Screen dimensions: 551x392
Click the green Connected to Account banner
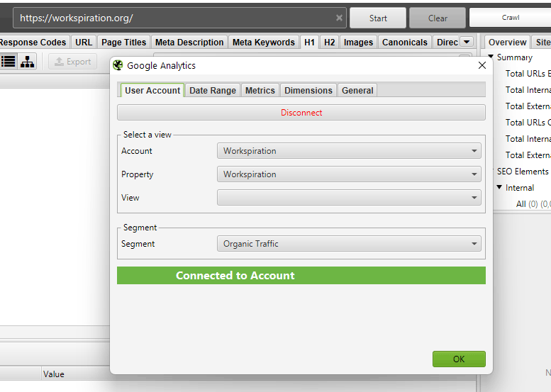301,275
